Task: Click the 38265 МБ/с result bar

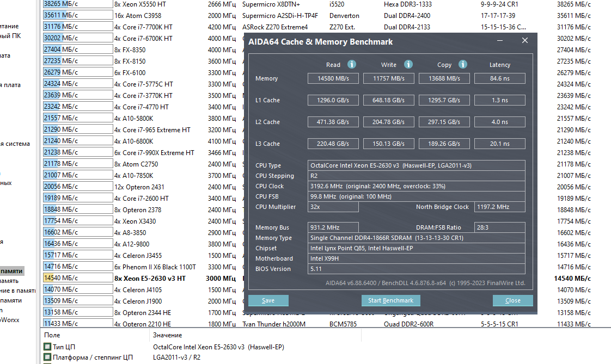Action: (x=77, y=4)
